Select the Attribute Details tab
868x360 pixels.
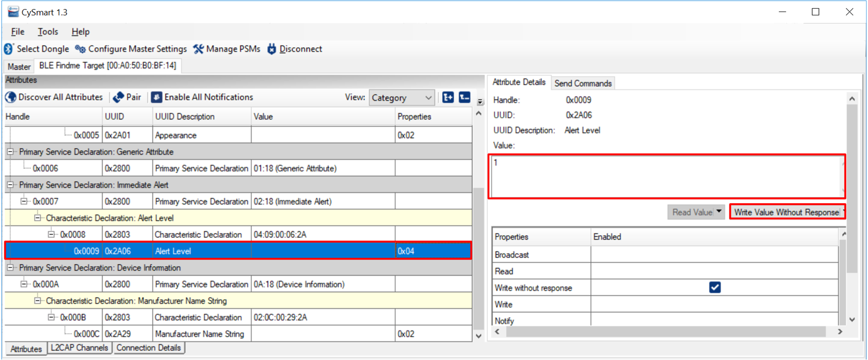[519, 82]
